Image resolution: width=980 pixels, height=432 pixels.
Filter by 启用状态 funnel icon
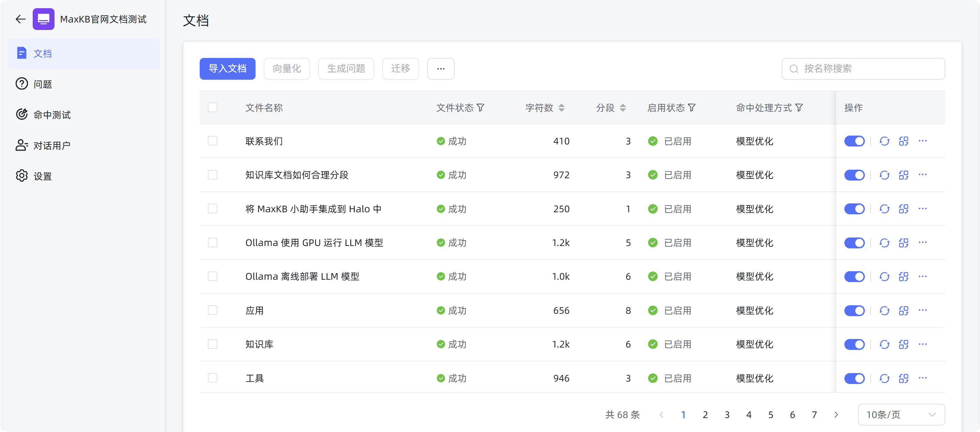(692, 108)
